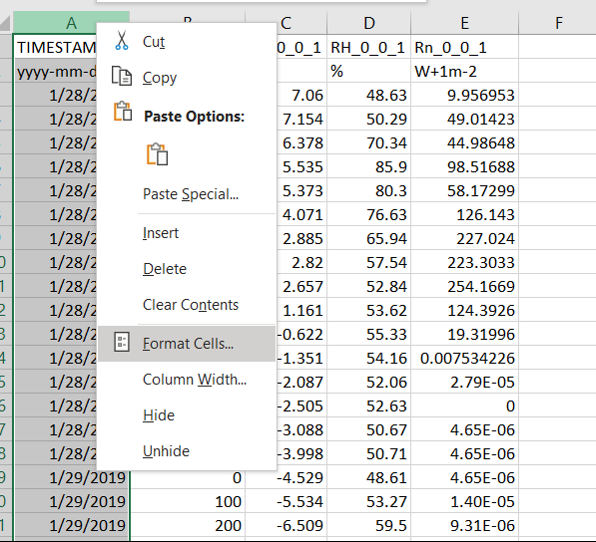Viewport: 596px width, 542px height.
Task: Click the Cut scissors icon
Action: point(122,41)
